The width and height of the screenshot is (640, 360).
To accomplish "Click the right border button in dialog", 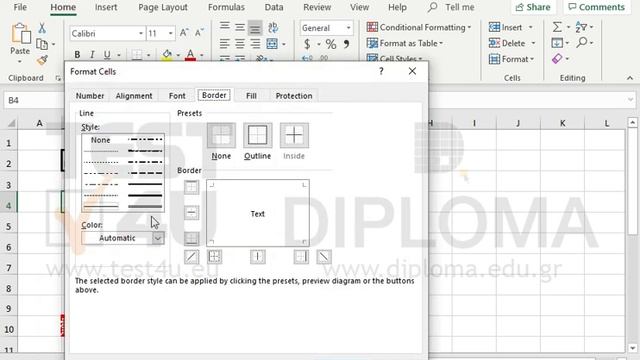I will [301, 257].
